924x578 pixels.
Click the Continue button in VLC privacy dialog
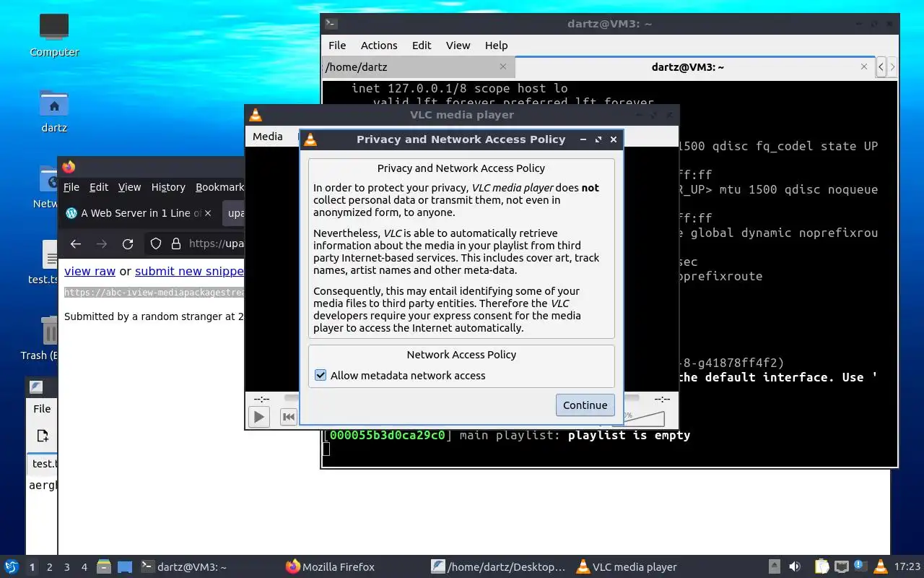tap(585, 405)
